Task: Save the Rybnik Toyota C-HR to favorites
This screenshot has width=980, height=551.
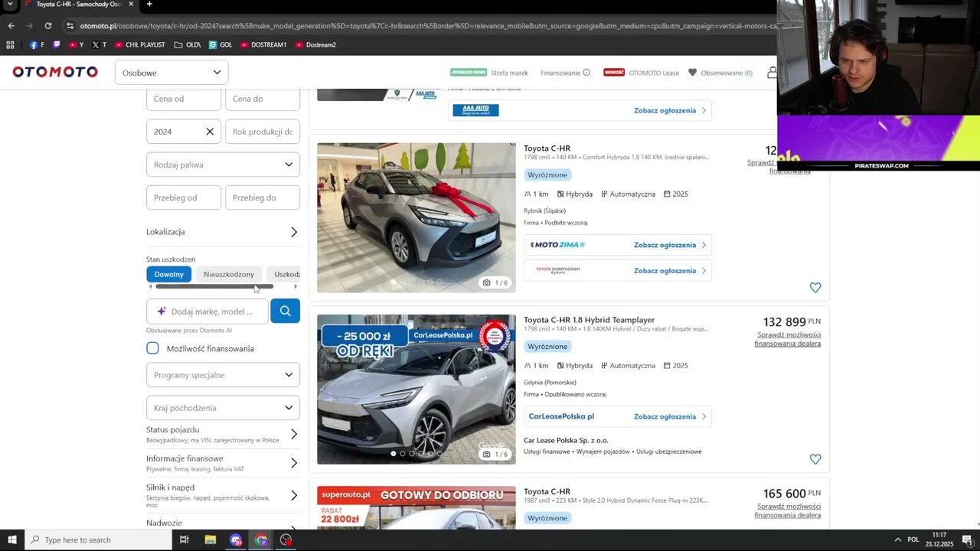Action: tap(815, 288)
